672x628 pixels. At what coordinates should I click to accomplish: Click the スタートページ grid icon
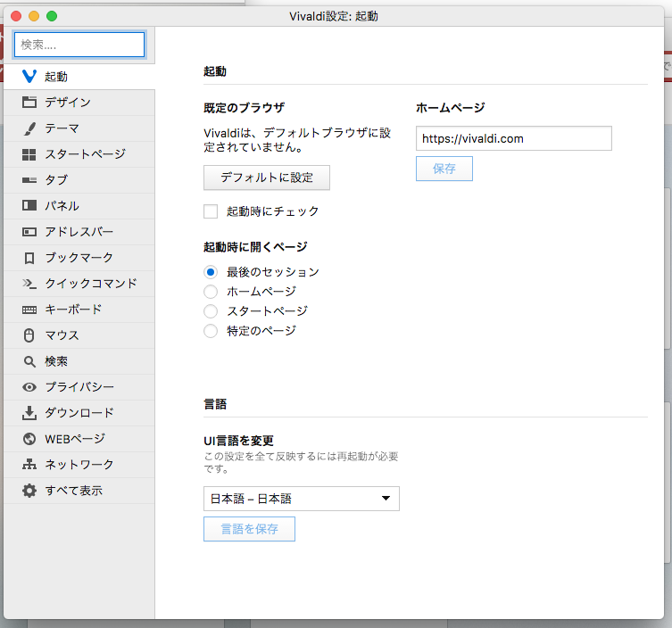pyautogui.click(x=29, y=154)
